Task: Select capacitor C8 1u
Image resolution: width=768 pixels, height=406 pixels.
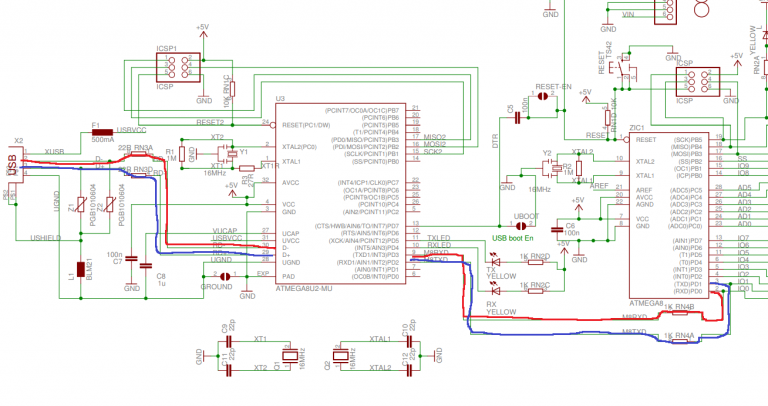Action: tap(145, 265)
